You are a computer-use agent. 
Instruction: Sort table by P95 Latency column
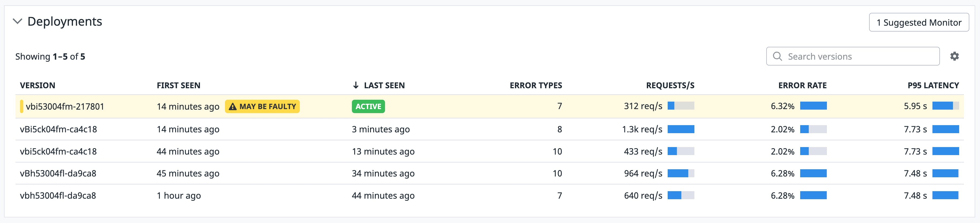click(933, 85)
